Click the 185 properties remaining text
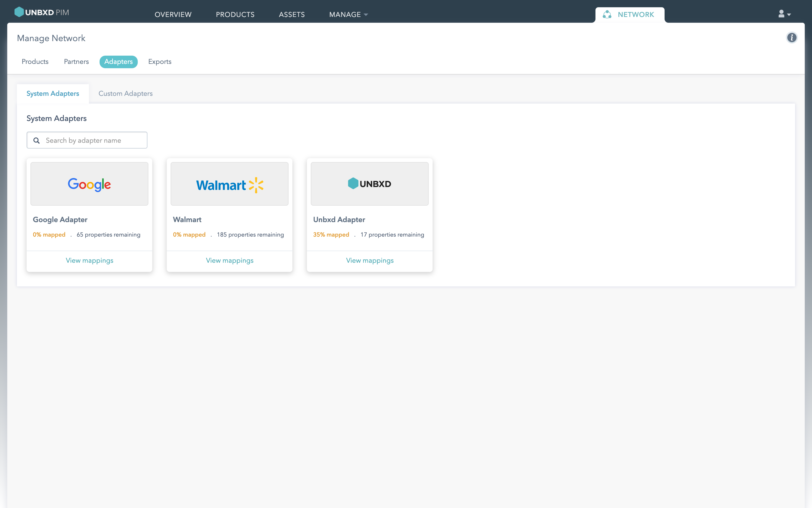Screen dimensions: 812x508 pyautogui.click(x=250, y=234)
